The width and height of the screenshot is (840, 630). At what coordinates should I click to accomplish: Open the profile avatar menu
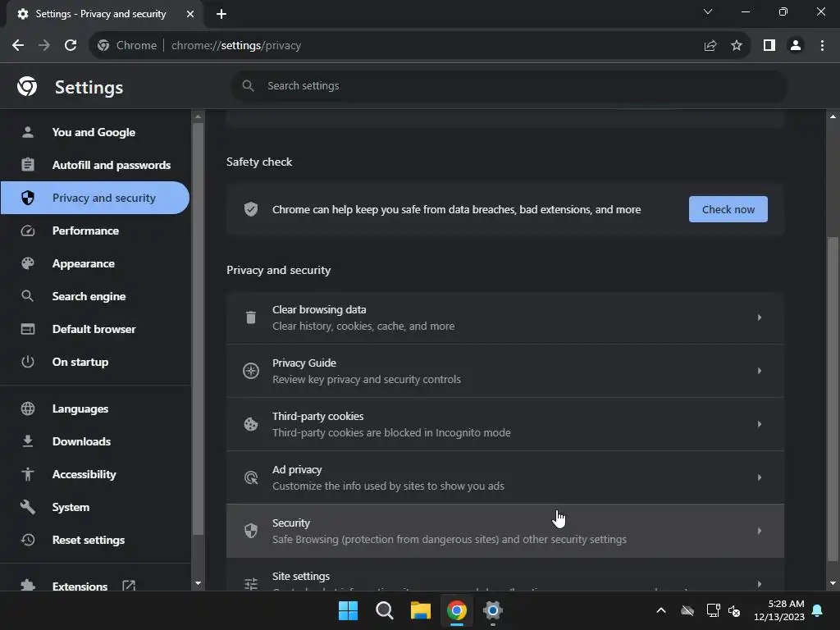(796, 46)
